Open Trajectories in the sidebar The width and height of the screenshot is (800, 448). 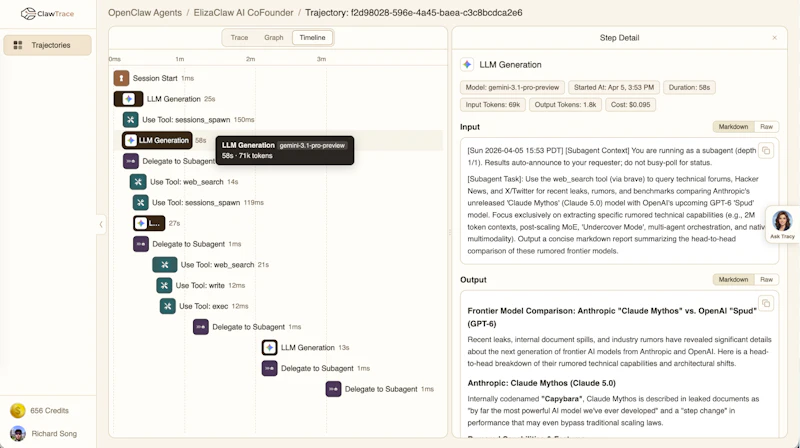(47, 45)
